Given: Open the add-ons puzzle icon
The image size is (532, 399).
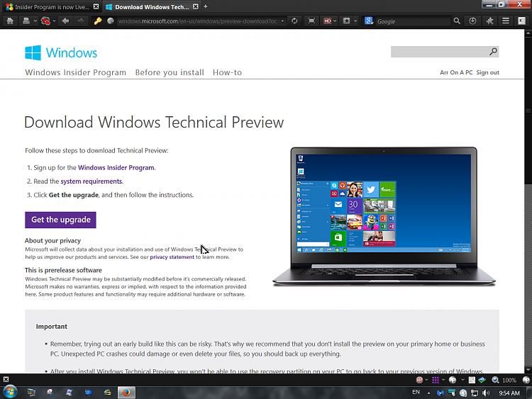Looking at the screenshot, I should click(x=489, y=21).
